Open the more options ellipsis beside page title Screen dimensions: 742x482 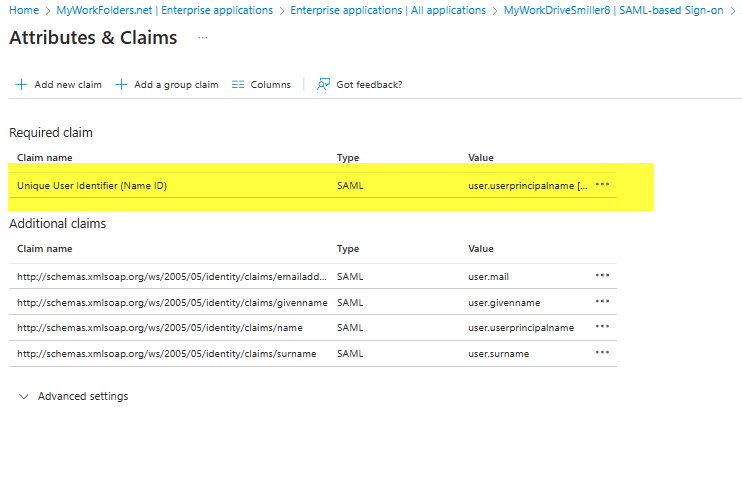click(x=203, y=38)
